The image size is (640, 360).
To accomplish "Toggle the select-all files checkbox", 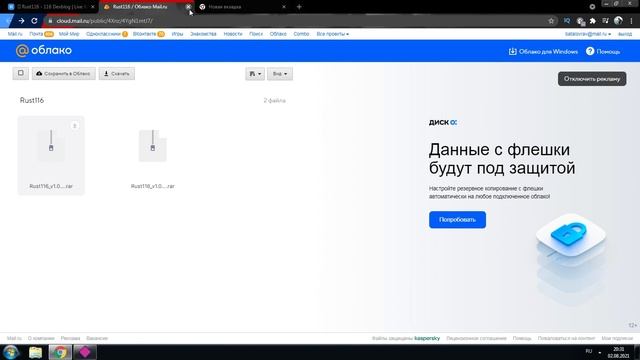I will coord(20,73).
